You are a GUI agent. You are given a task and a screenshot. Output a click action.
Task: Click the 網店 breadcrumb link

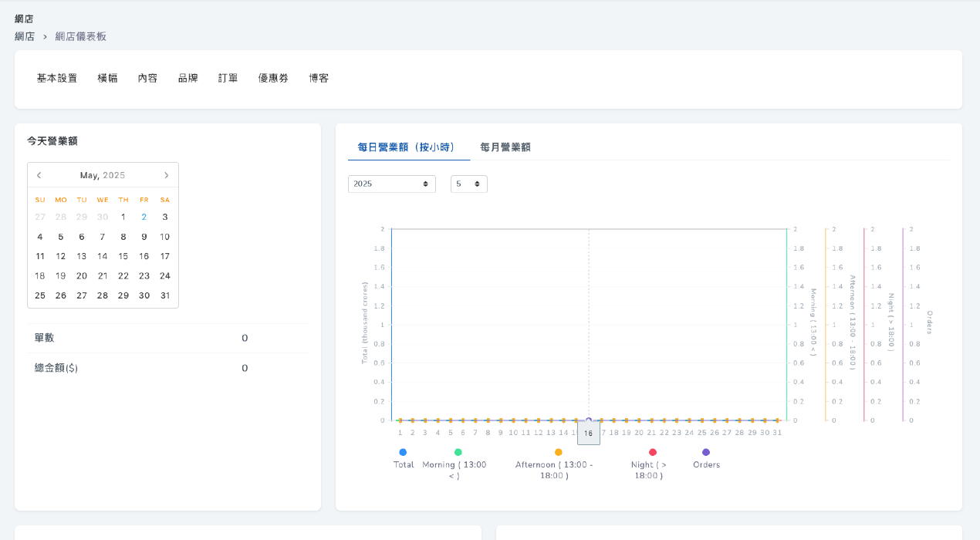click(x=25, y=36)
